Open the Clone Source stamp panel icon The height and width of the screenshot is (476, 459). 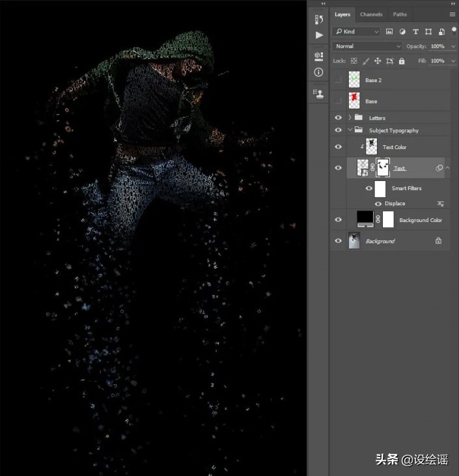[318, 94]
